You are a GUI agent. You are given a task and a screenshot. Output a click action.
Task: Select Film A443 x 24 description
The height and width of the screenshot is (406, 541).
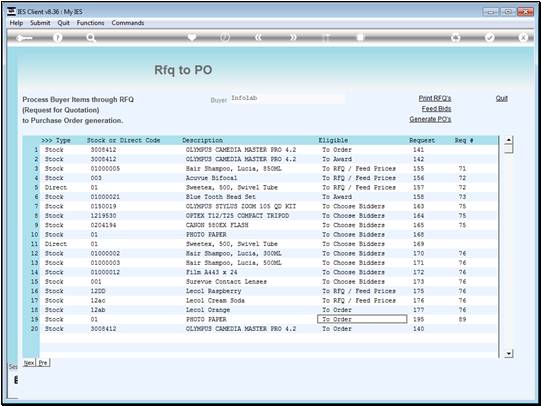(212, 272)
